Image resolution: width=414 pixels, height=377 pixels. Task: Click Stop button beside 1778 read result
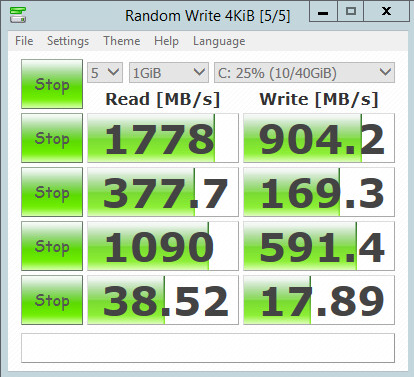[x=52, y=138]
